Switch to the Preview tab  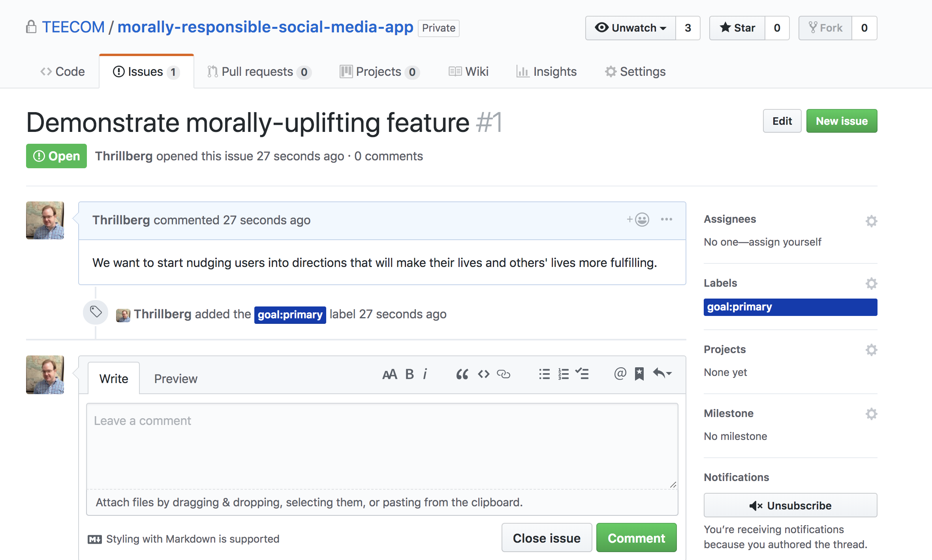coord(176,378)
